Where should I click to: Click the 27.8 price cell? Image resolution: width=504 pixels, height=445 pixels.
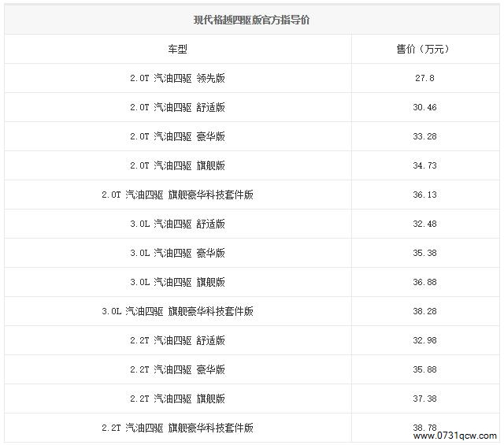pos(424,78)
